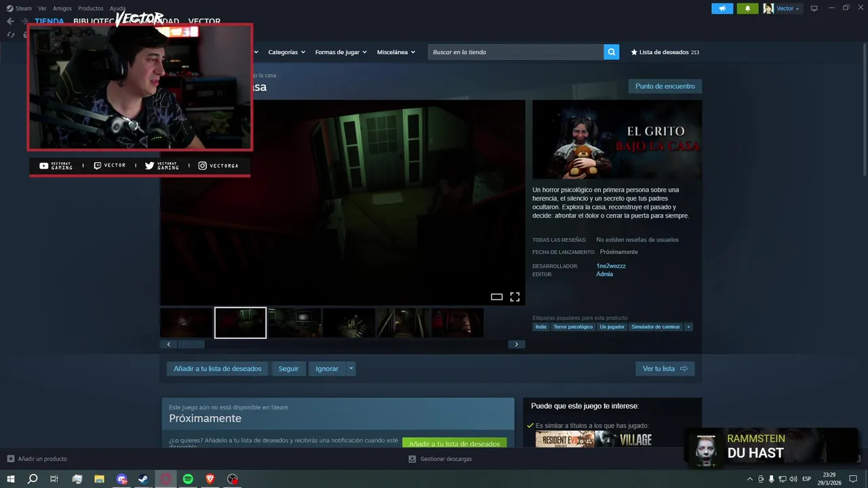The image size is (868, 488).
Task: Open Task View on taskbar
Action: pyautogui.click(x=54, y=479)
